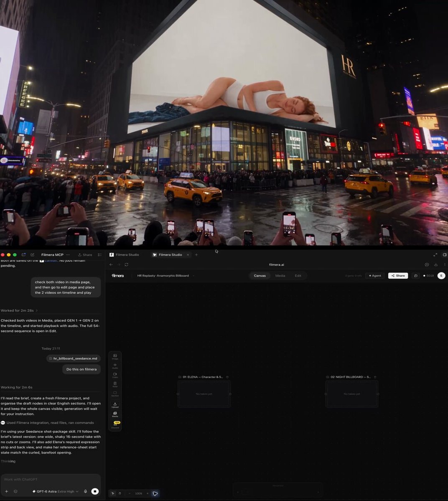Focus the Work with ChatGPT input field

point(51,479)
